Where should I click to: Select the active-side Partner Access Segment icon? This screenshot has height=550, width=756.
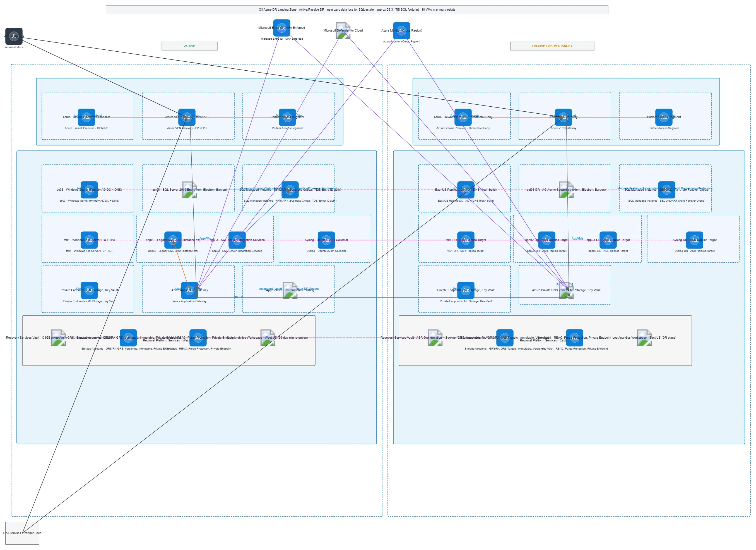pyautogui.click(x=287, y=117)
